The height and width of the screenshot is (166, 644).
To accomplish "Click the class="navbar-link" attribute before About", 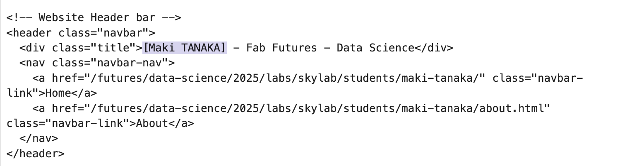I will (x=68, y=123).
